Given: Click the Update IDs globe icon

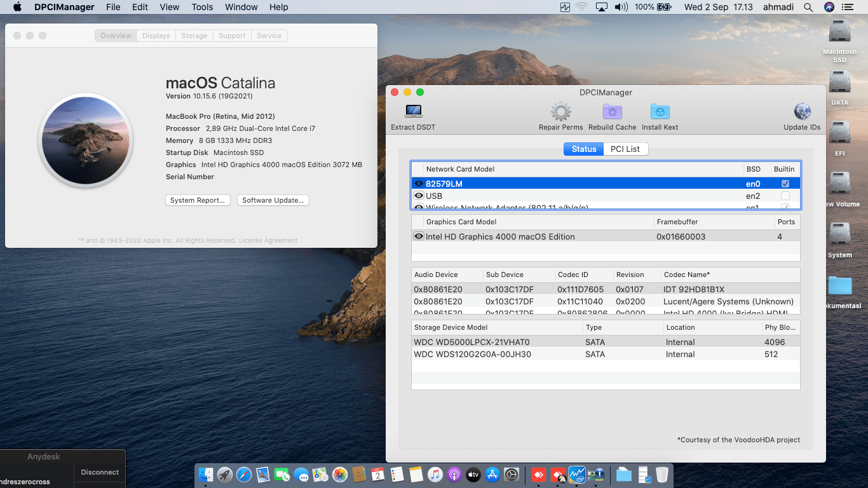Looking at the screenshot, I should [803, 112].
